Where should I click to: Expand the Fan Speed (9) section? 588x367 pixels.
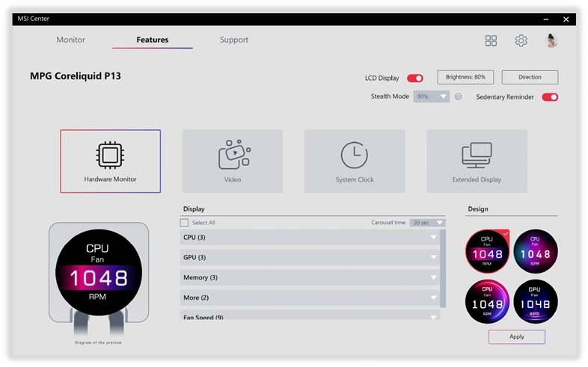tap(310, 315)
